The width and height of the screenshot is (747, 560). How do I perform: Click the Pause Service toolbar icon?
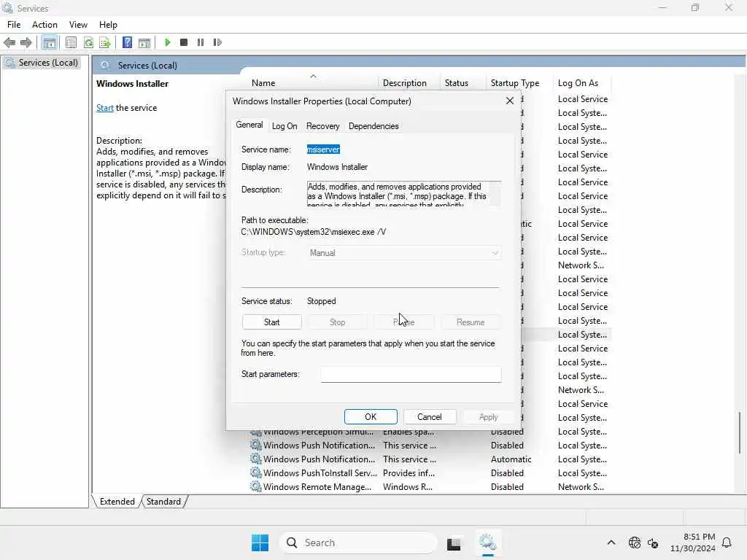[x=201, y=42]
